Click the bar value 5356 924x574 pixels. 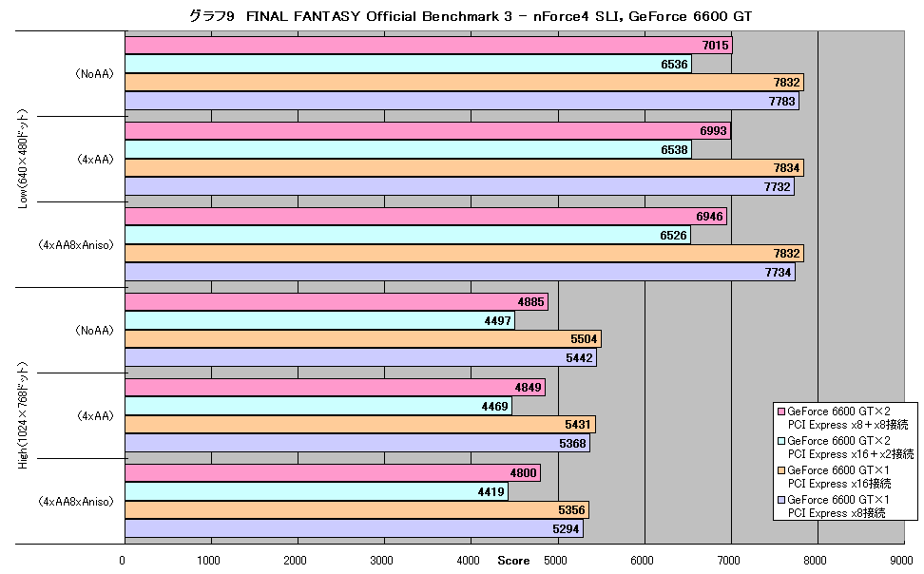point(571,509)
